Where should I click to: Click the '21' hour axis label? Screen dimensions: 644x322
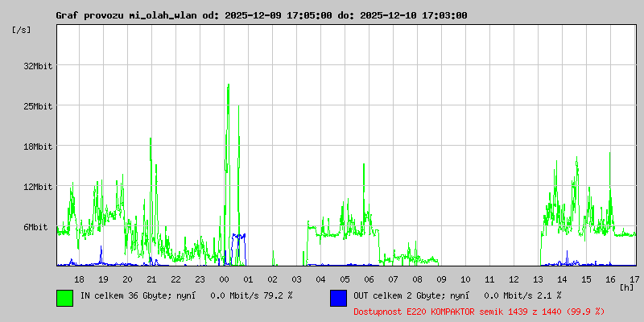pyautogui.click(x=151, y=279)
